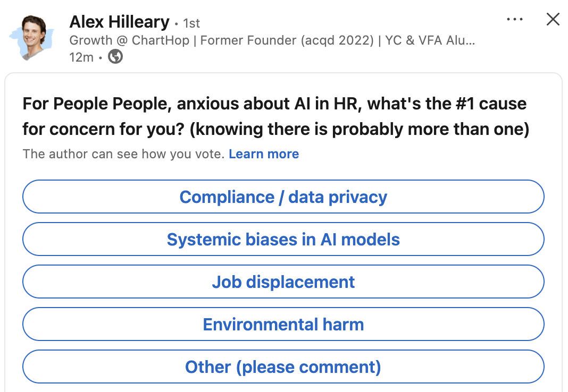Click 'The author can see how you vote' notice
Image resolution: width=568 pixels, height=392 pixels.
(124, 154)
